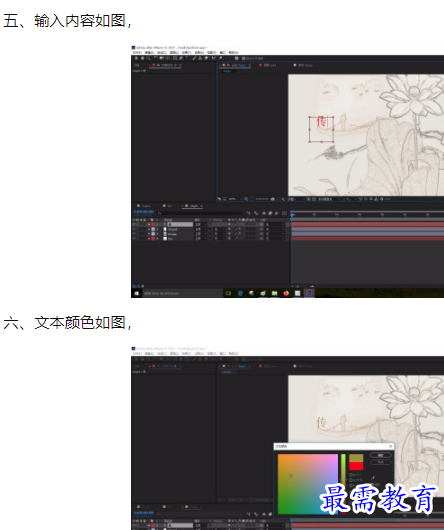Select the Eraser tool in step five's toolbar
This screenshot has height=530, width=444.
pyautogui.click(x=206, y=58)
